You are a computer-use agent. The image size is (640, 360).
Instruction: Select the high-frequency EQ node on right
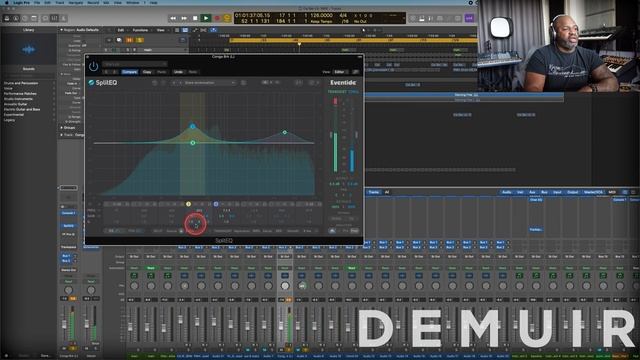point(284,132)
